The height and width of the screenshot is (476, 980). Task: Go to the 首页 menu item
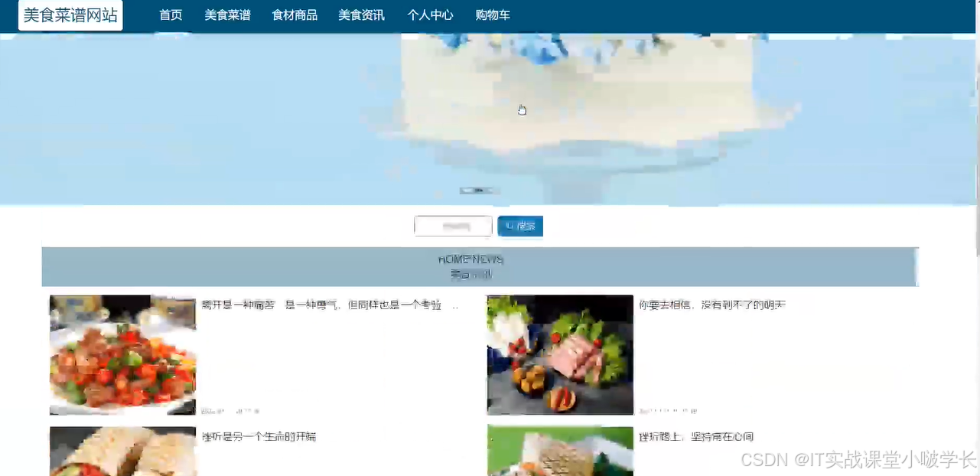171,15
